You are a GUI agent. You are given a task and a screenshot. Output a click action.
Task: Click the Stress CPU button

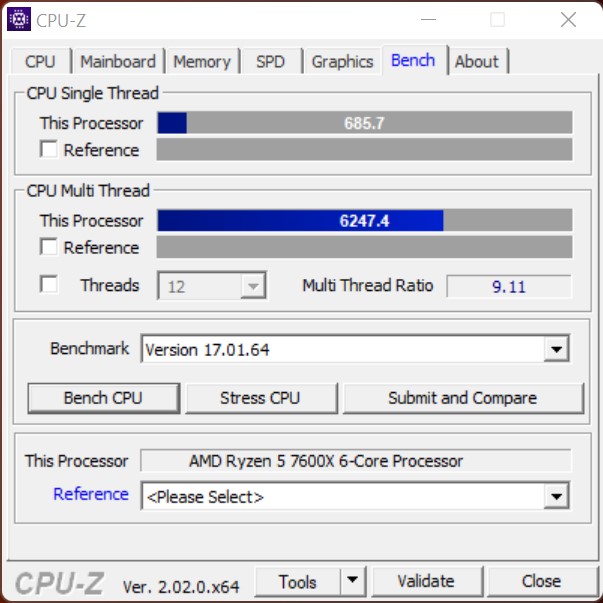pos(261,398)
